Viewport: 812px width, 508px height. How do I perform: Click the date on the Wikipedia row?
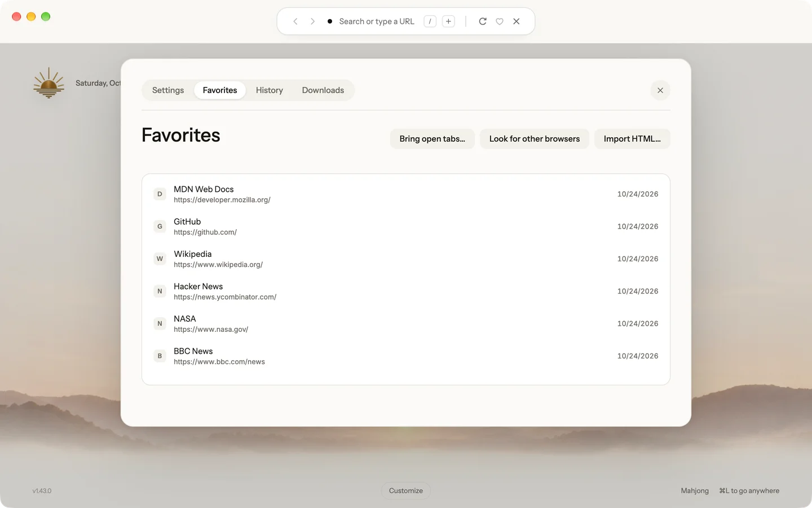click(638, 259)
